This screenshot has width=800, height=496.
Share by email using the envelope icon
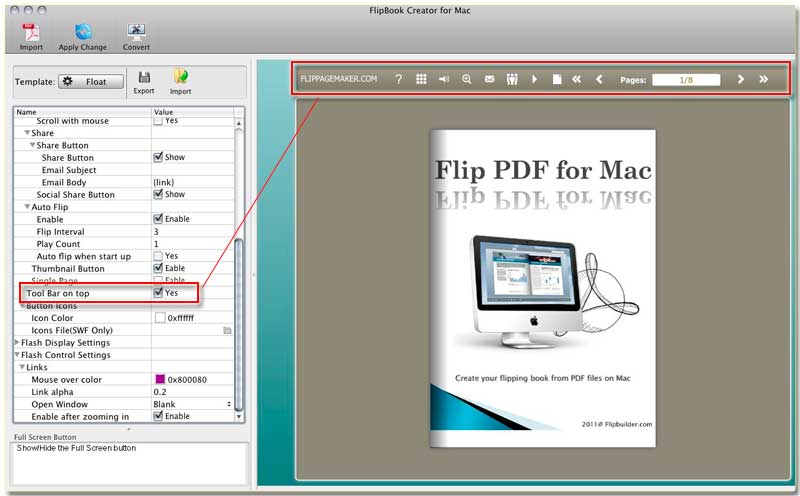(490, 79)
